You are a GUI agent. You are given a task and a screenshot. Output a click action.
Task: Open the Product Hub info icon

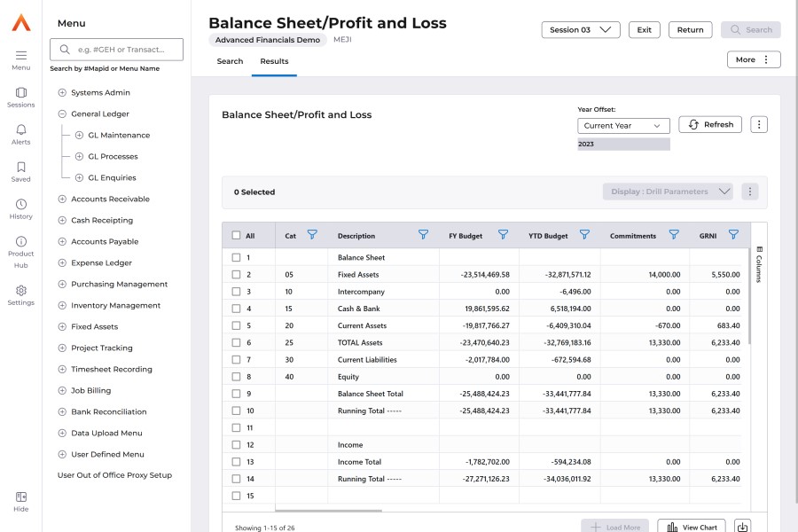[21, 241]
